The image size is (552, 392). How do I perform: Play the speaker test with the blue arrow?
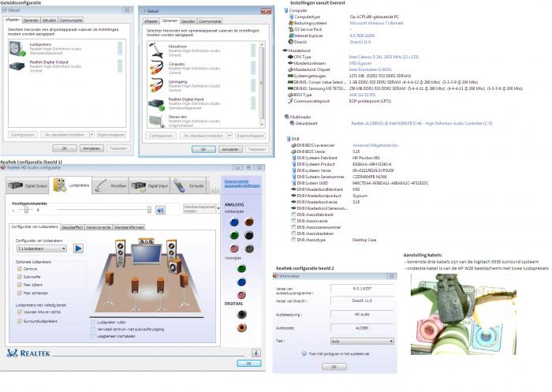pyautogui.click(x=79, y=248)
